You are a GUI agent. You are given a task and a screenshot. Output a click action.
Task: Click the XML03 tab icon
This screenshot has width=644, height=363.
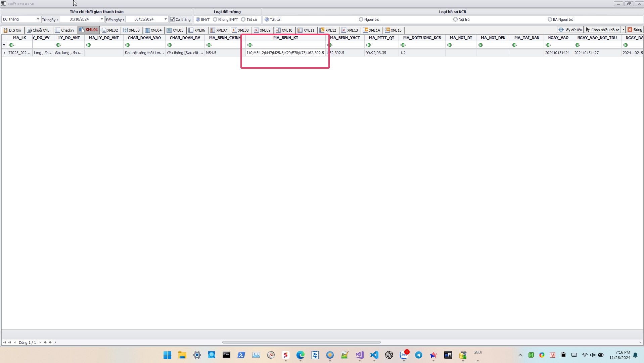click(126, 30)
